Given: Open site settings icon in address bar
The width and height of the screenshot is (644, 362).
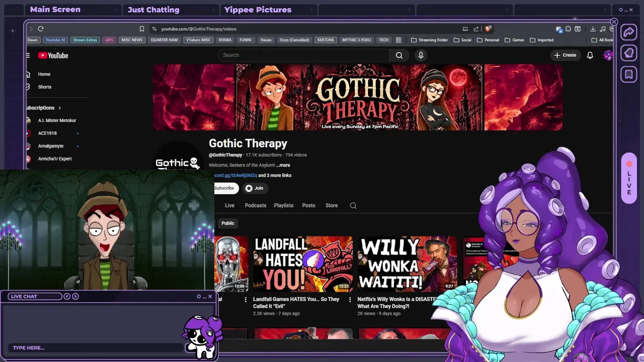Looking at the screenshot, I should coord(154,29).
